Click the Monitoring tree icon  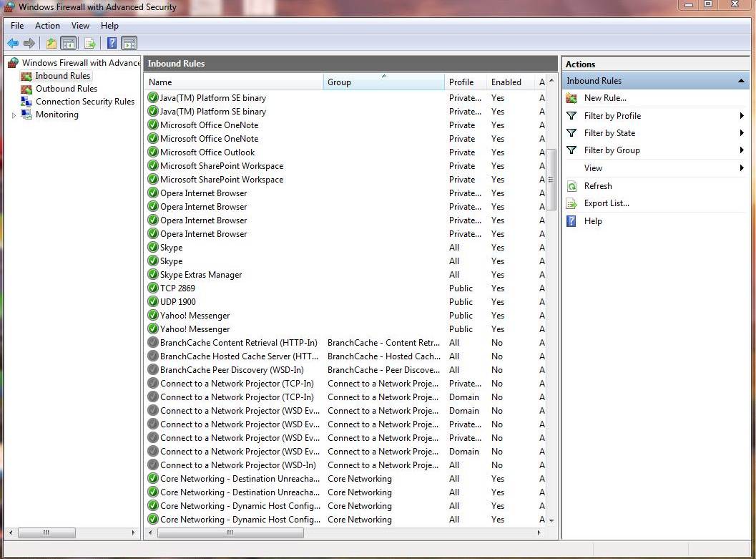(x=26, y=115)
